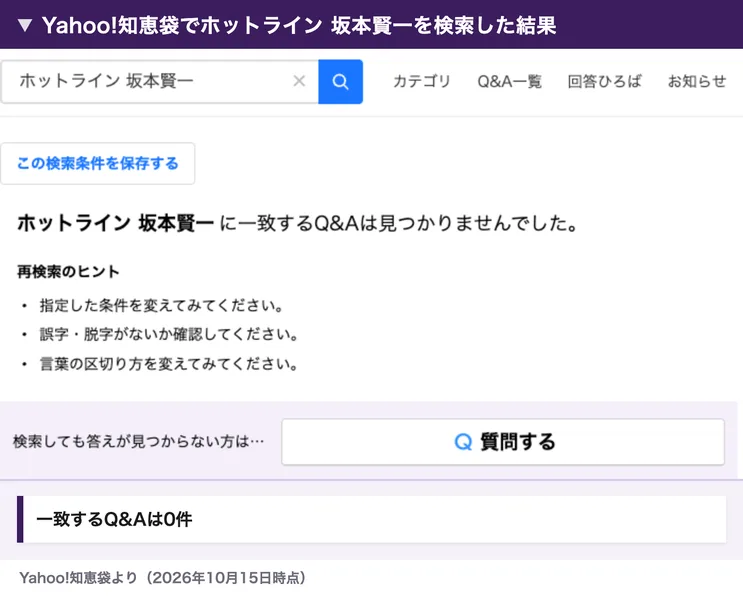The height and width of the screenshot is (600, 743).
Task: Clear the search field with the X icon
Action: 299,81
